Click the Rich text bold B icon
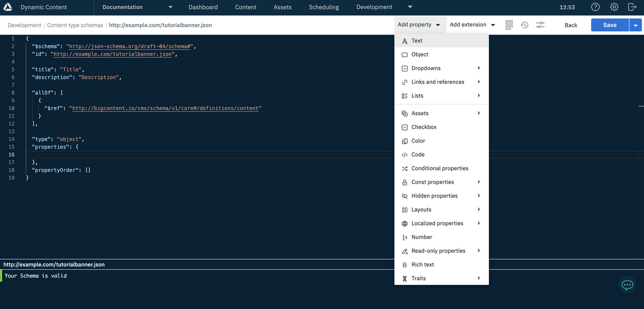The image size is (644, 309). pyautogui.click(x=405, y=265)
